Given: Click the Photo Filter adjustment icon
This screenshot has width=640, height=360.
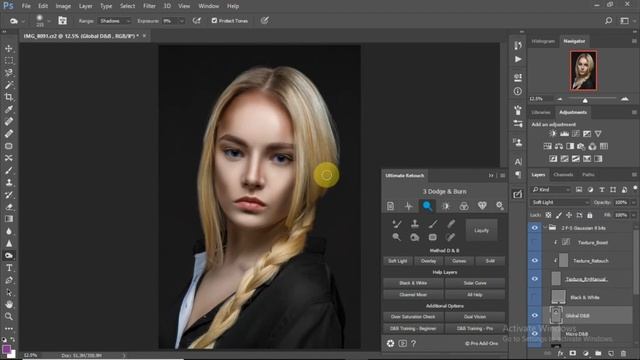Looking at the screenshot, I should pyautogui.click(x=581, y=146).
